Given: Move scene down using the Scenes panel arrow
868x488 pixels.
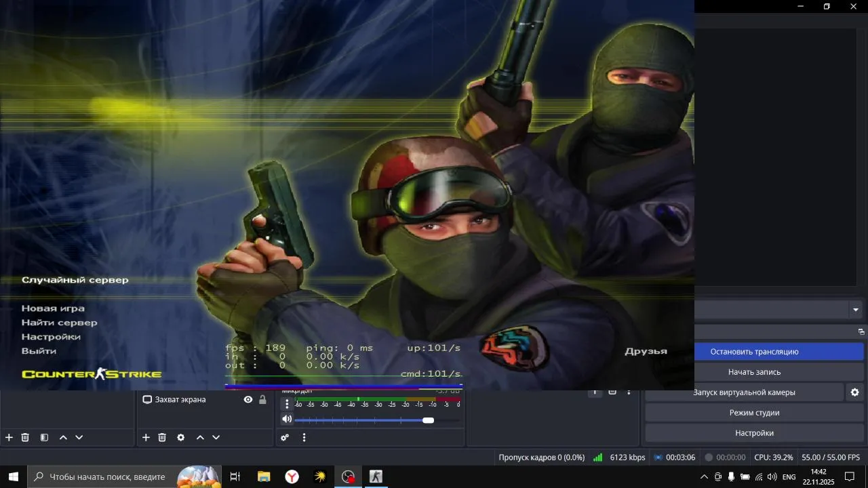Looking at the screenshot, I should (79, 438).
